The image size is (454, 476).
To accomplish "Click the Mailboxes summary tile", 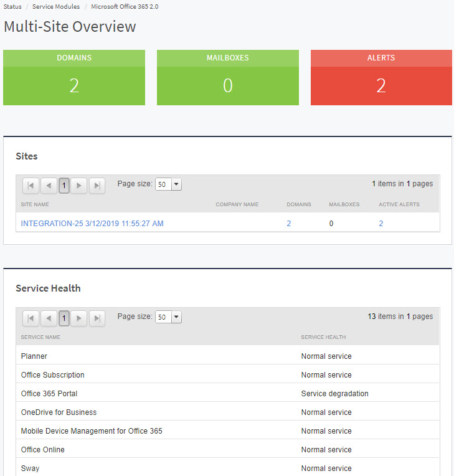I will pos(228,78).
